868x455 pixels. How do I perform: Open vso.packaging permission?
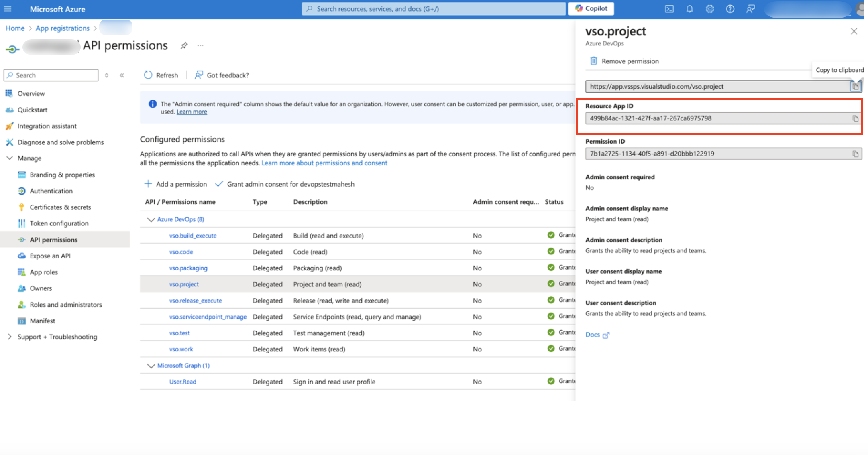[x=188, y=268]
